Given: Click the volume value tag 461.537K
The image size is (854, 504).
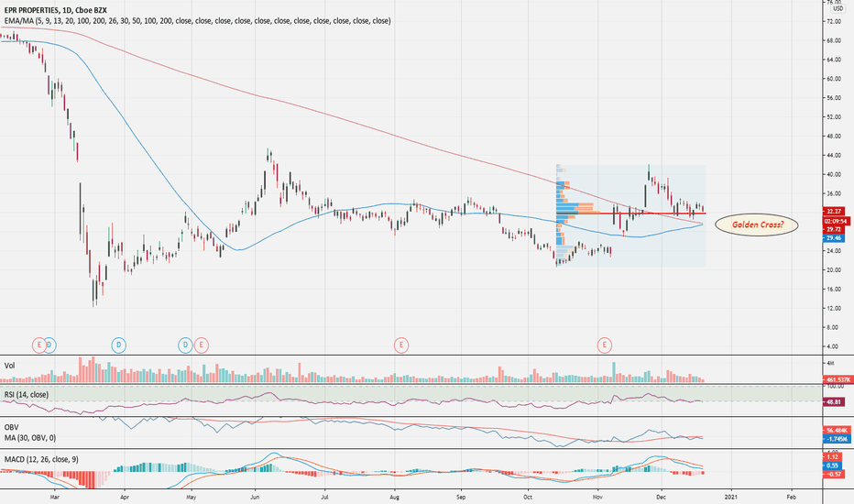Looking at the screenshot, I should [x=838, y=379].
